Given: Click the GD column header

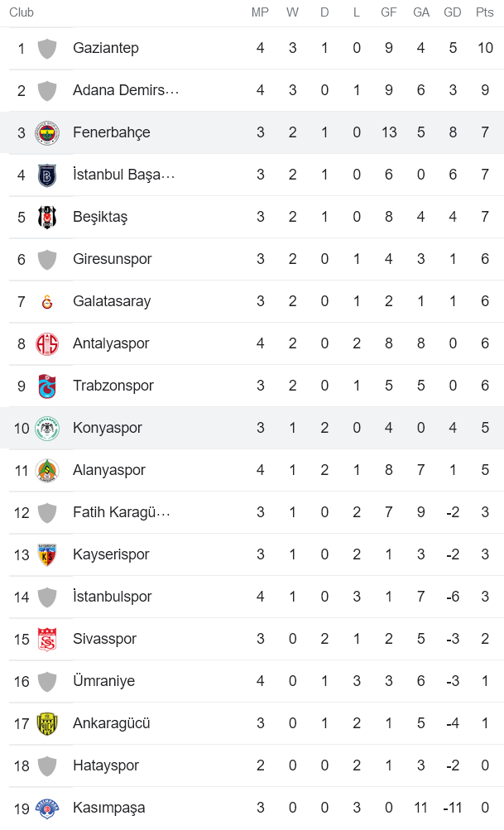Looking at the screenshot, I should click(452, 12).
